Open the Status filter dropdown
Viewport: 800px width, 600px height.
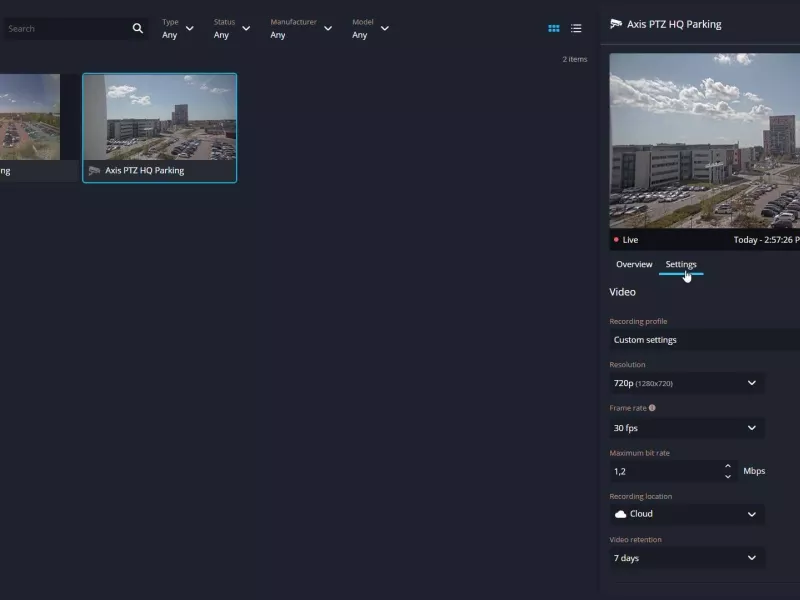(x=231, y=29)
